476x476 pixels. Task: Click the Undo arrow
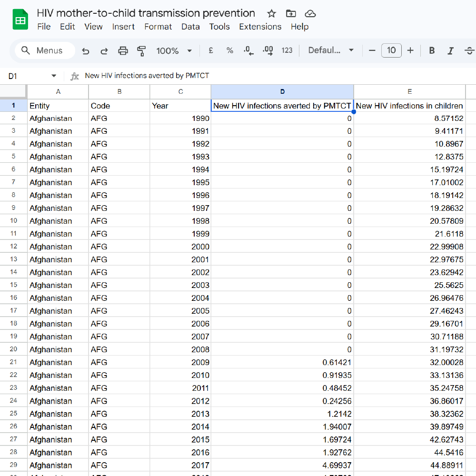86,51
